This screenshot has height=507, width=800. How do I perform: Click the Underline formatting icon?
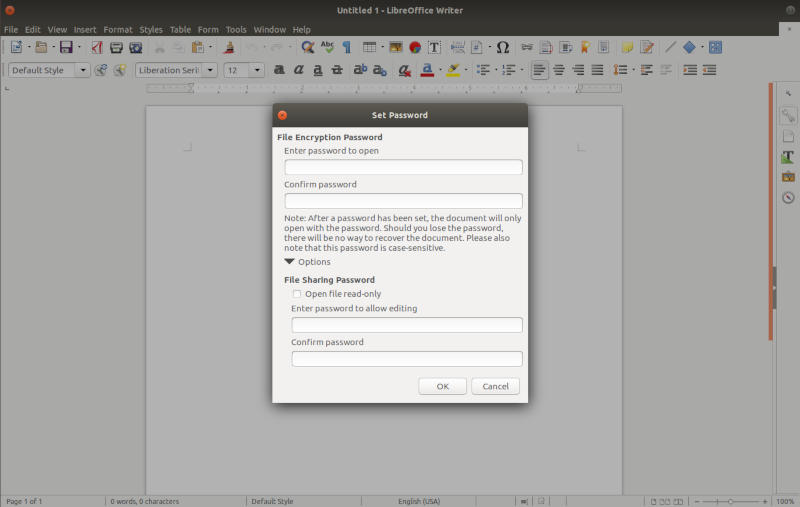[x=318, y=70]
